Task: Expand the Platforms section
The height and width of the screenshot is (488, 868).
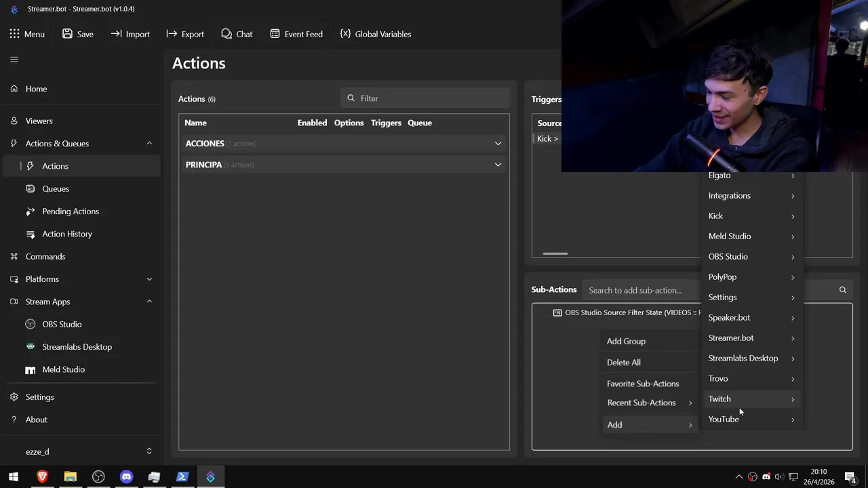Action: point(149,279)
